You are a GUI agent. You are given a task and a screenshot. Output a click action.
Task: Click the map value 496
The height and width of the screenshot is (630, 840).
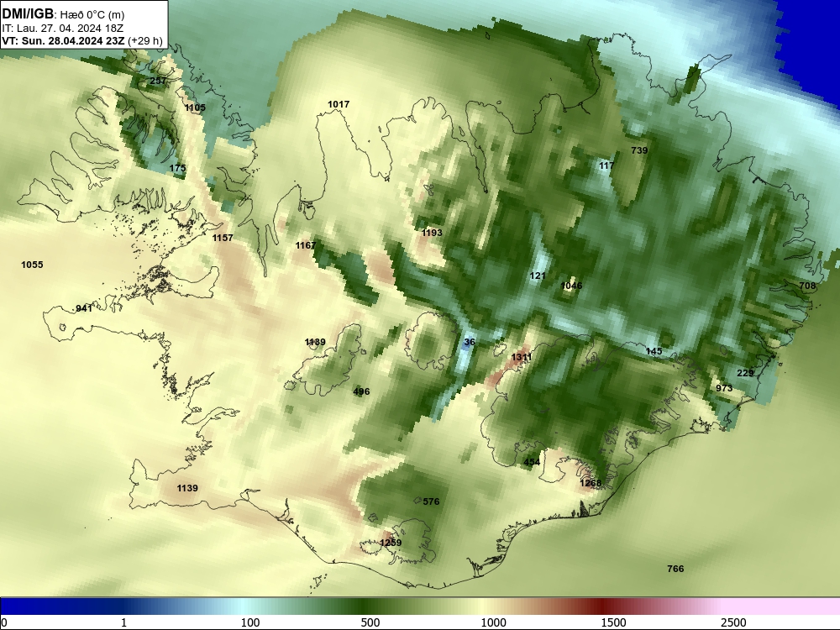pyautogui.click(x=361, y=391)
